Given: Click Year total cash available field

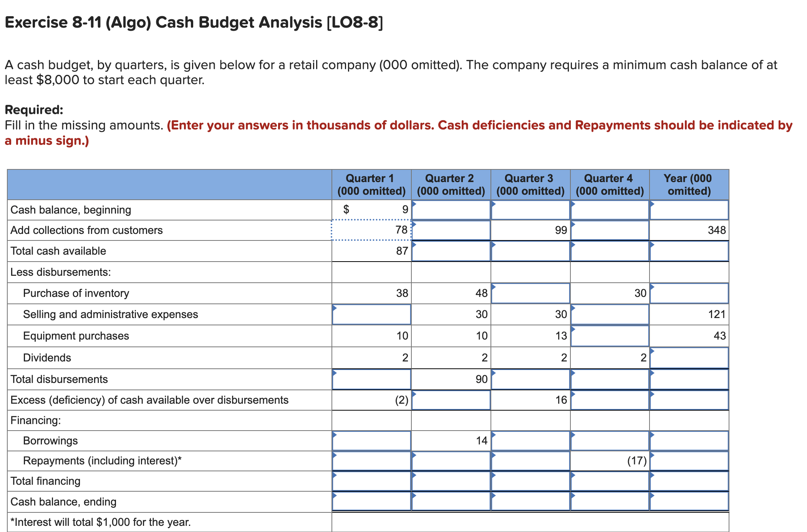Looking at the screenshot, I should coord(689,251).
